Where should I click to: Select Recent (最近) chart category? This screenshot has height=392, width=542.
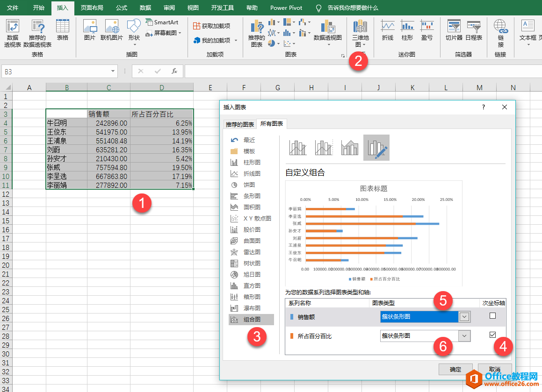pyautogui.click(x=251, y=140)
